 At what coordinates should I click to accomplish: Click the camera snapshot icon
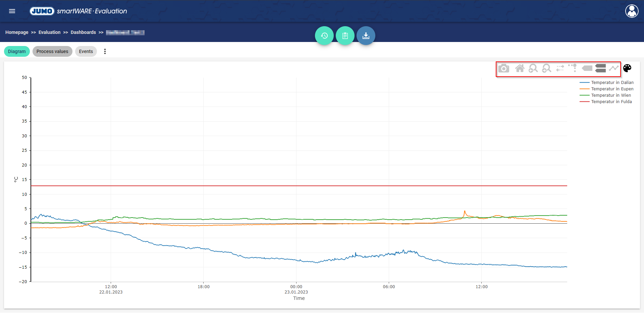pos(503,69)
